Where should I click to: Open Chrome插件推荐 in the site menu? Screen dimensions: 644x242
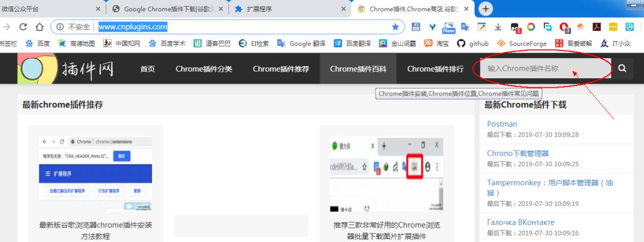coord(281,69)
